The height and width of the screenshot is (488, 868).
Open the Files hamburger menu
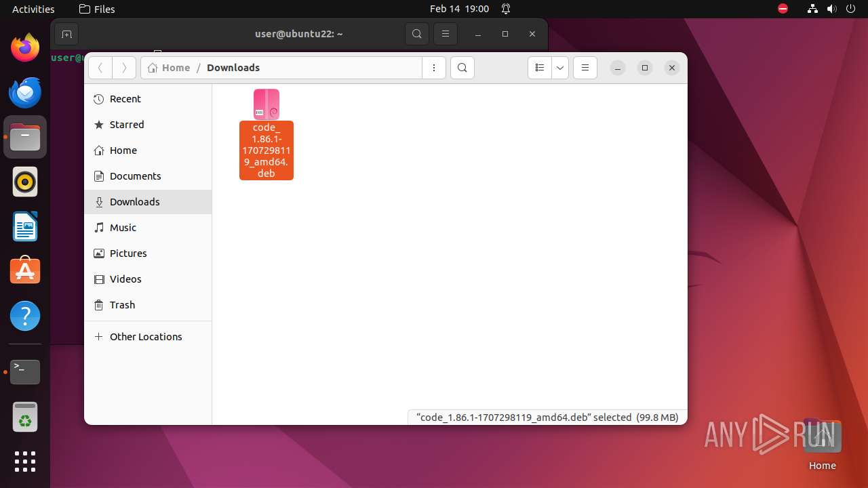click(585, 68)
